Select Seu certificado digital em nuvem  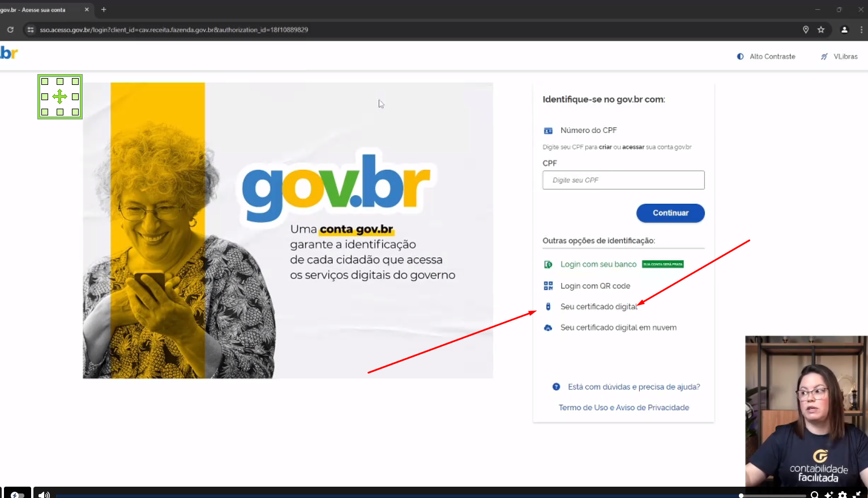pos(618,328)
